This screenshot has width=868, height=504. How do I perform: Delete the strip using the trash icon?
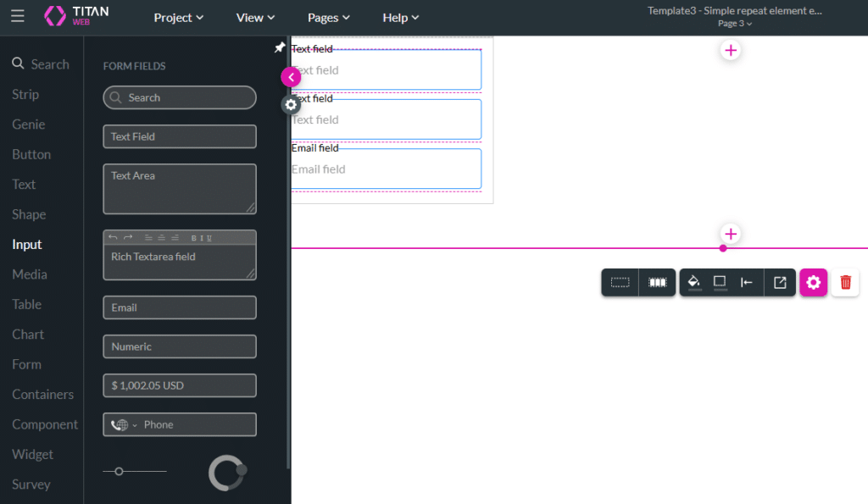tap(845, 281)
